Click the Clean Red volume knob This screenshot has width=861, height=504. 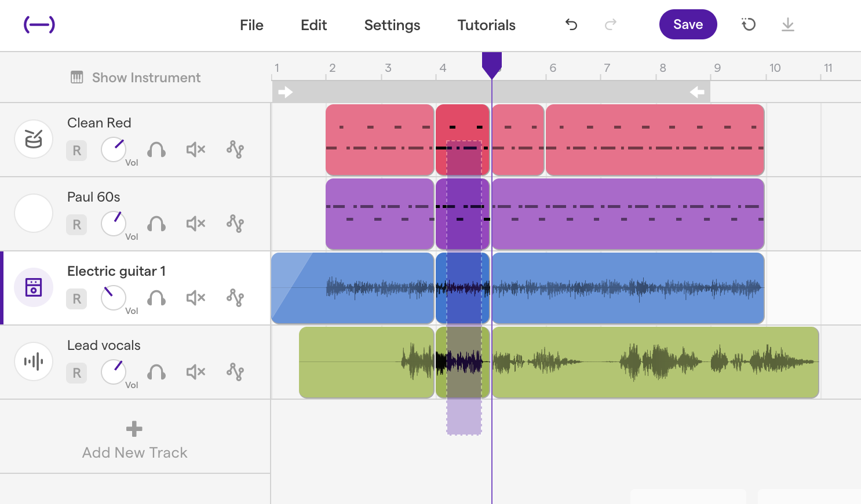click(114, 149)
